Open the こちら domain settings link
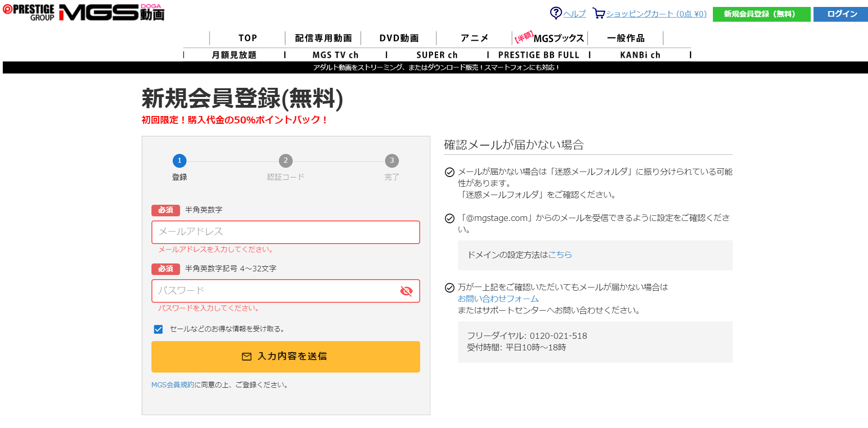 pyautogui.click(x=560, y=255)
